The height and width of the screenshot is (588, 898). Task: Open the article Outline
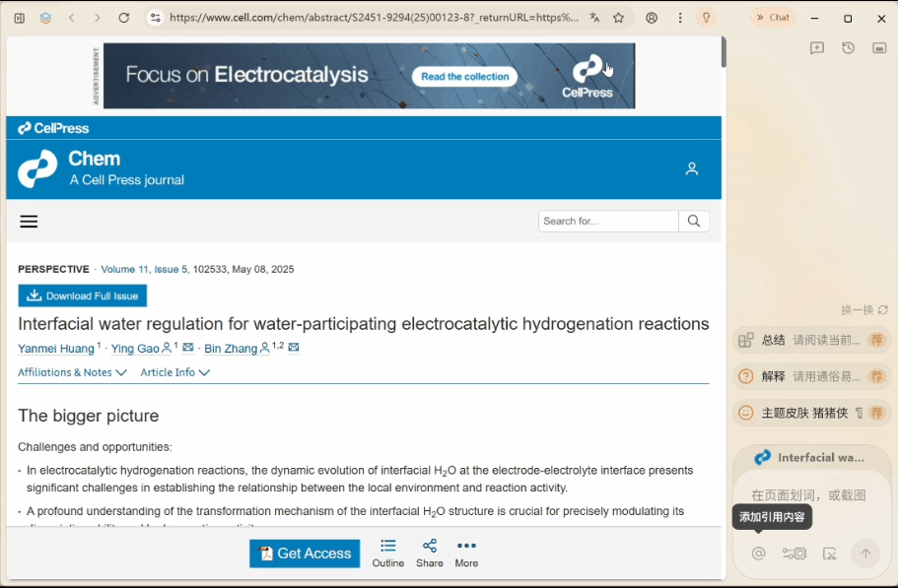(x=387, y=554)
